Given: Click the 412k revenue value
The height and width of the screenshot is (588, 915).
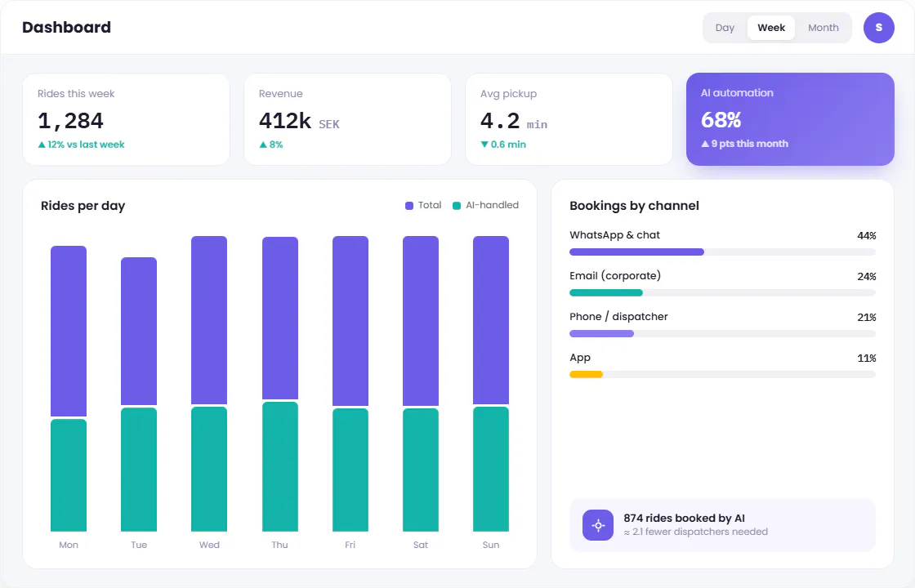Looking at the screenshot, I should pos(285,121).
